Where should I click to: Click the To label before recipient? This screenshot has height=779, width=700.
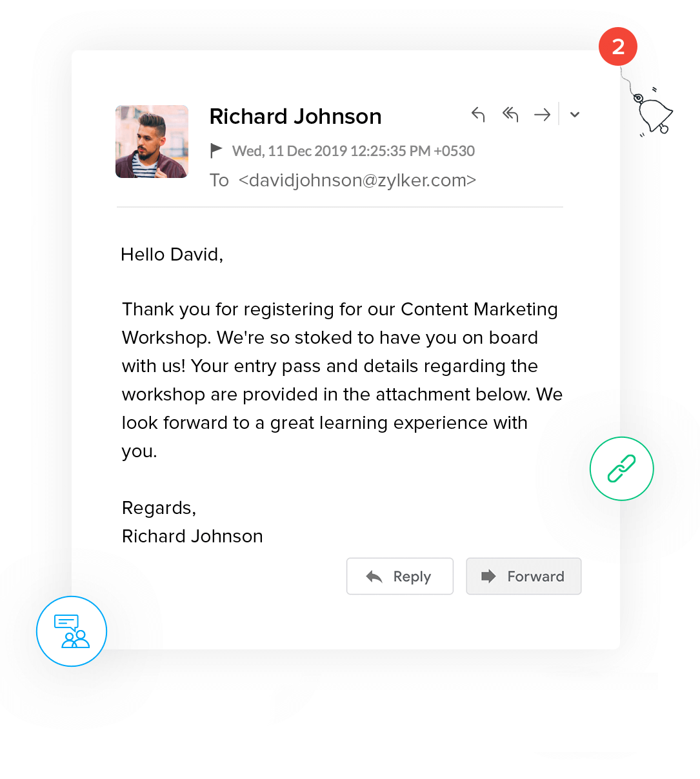219,181
